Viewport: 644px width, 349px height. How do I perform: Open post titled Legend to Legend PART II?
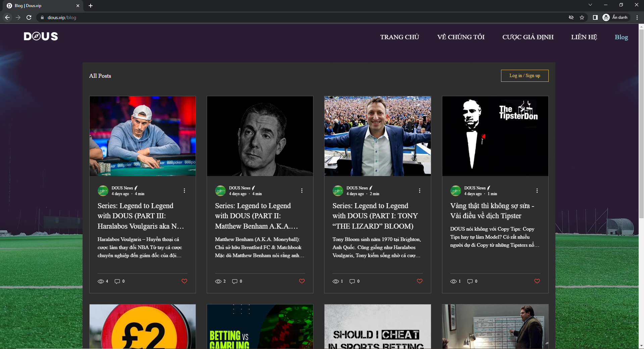pos(257,216)
